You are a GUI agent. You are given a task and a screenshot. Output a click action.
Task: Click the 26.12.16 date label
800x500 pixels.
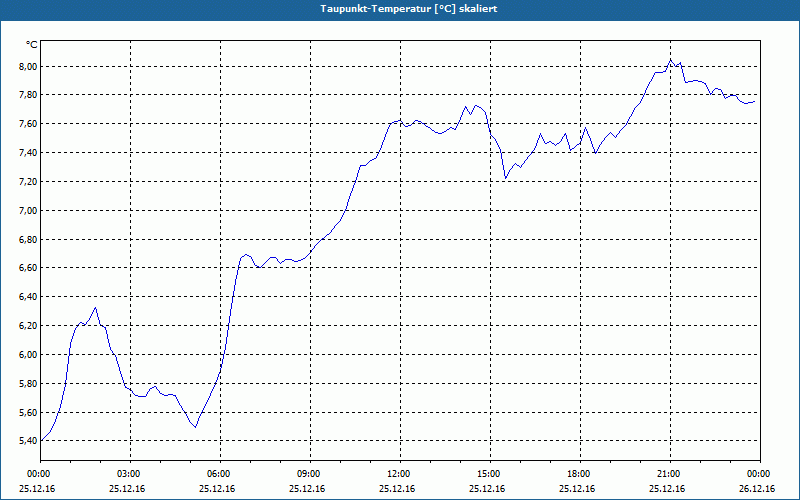tap(757, 489)
